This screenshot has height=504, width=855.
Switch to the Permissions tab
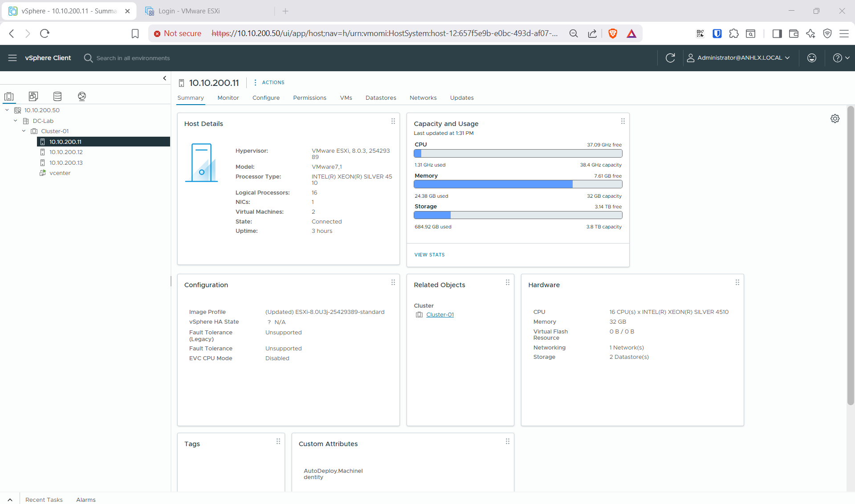coord(309,98)
